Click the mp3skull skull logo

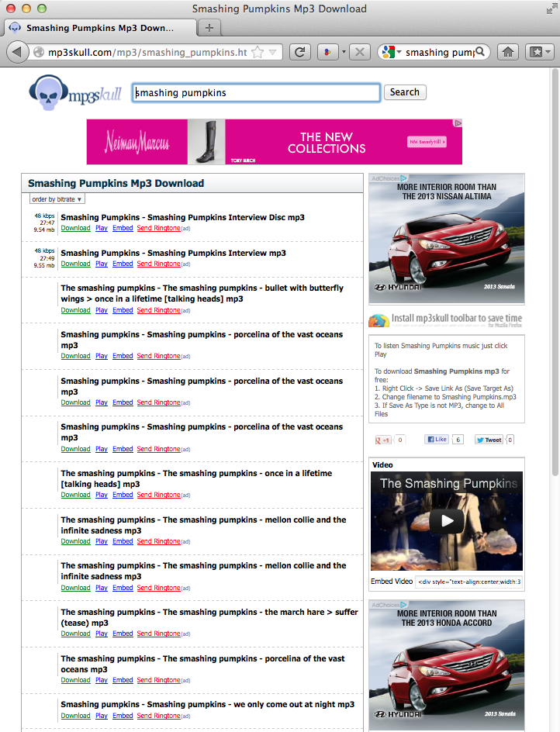(74, 92)
